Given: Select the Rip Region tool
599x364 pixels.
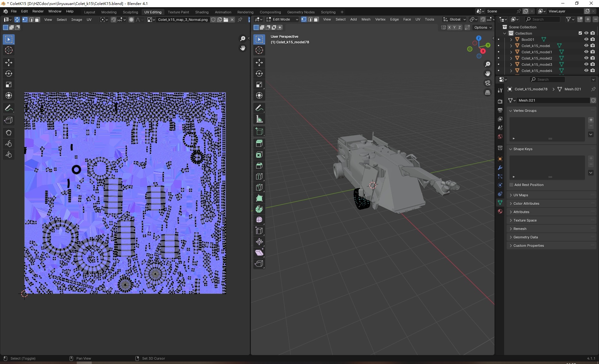Looking at the screenshot, I should coord(259,264).
